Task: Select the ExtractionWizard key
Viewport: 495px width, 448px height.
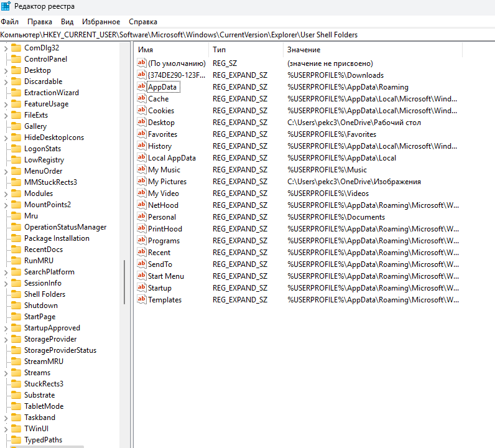Action: [52, 93]
